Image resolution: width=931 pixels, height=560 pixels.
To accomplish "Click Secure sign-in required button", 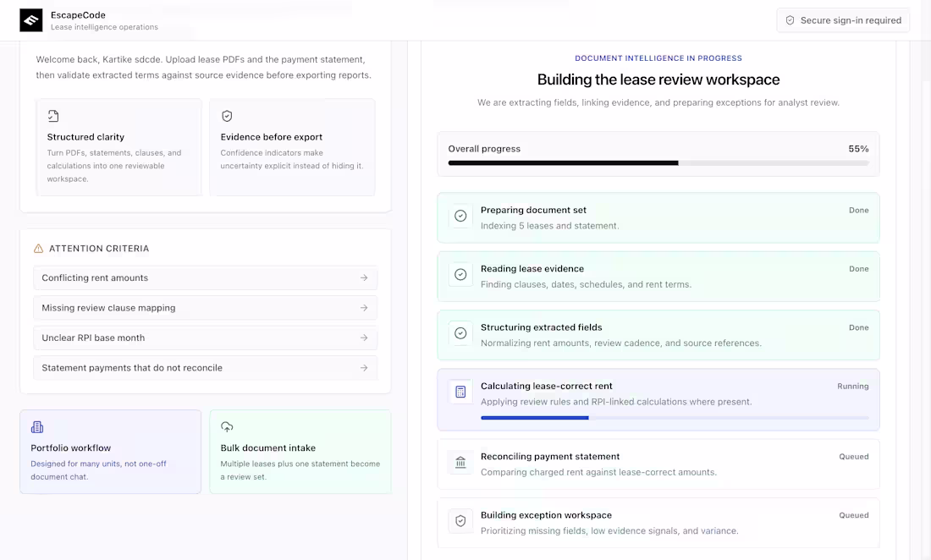I will pyautogui.click(x=843, y=20).
